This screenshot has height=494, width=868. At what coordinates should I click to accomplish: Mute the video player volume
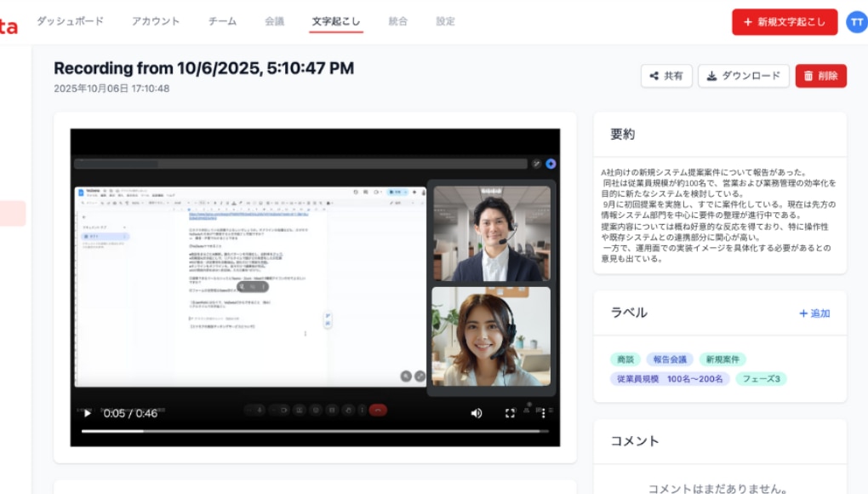pos(477,413)
